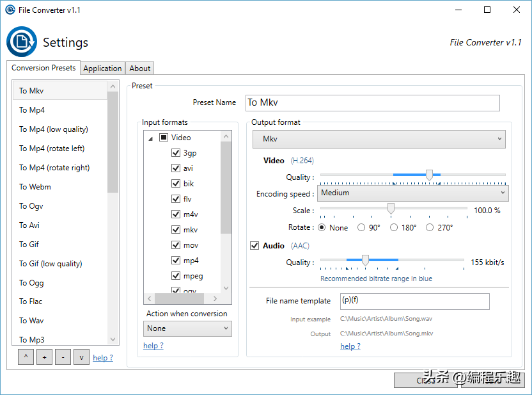
Task: Click the plus button to add preset
Action: point(45,357)
